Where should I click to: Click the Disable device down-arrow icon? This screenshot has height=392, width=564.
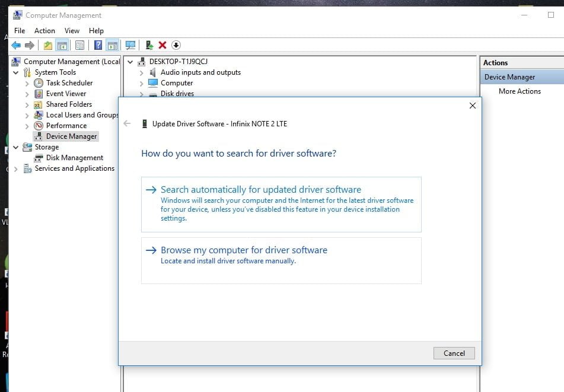click(x=176, y=45)
